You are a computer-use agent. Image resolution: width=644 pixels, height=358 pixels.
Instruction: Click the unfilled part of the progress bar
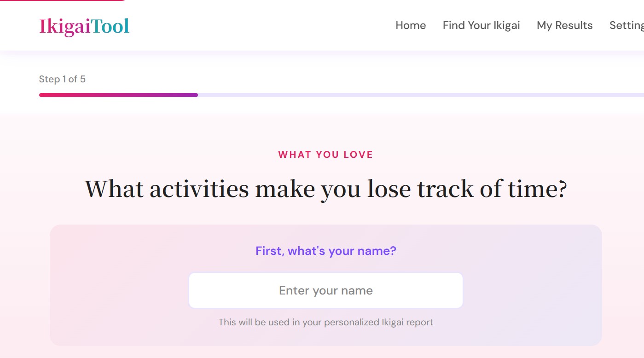[414, 95]
